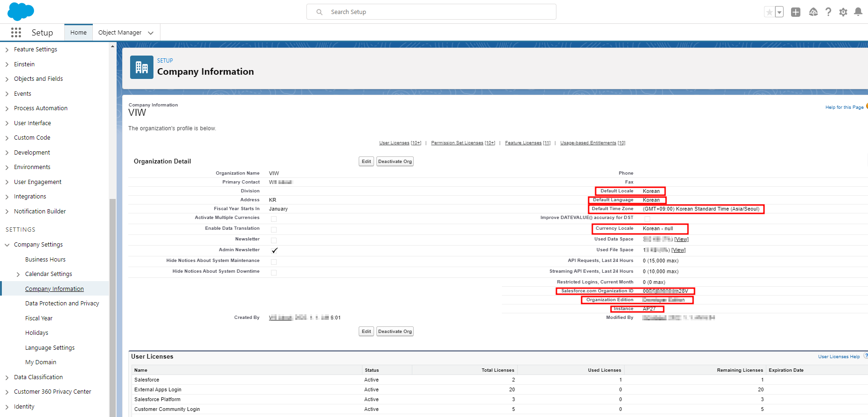Click the Salesforce cloud logo

click(x=21, y=11)
